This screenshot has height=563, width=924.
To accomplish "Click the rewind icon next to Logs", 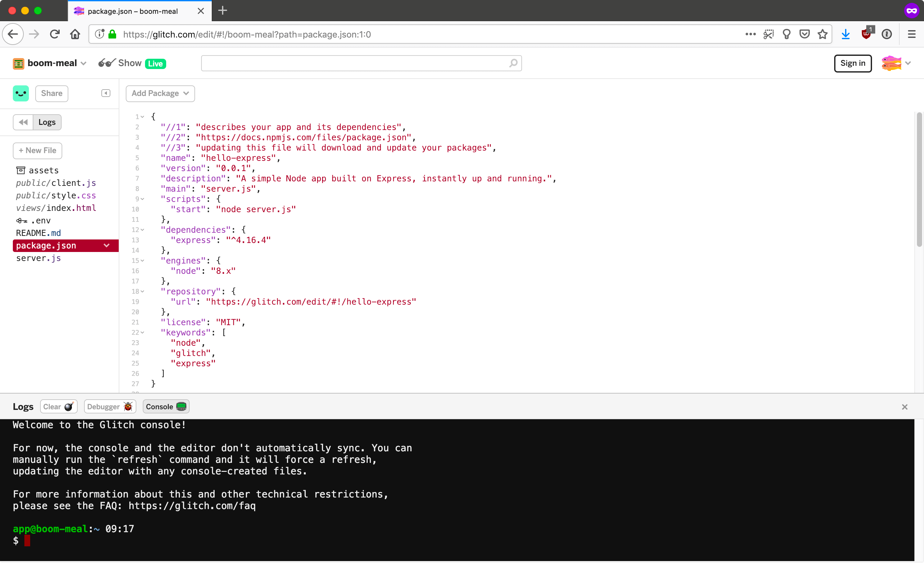I will 23,122.
